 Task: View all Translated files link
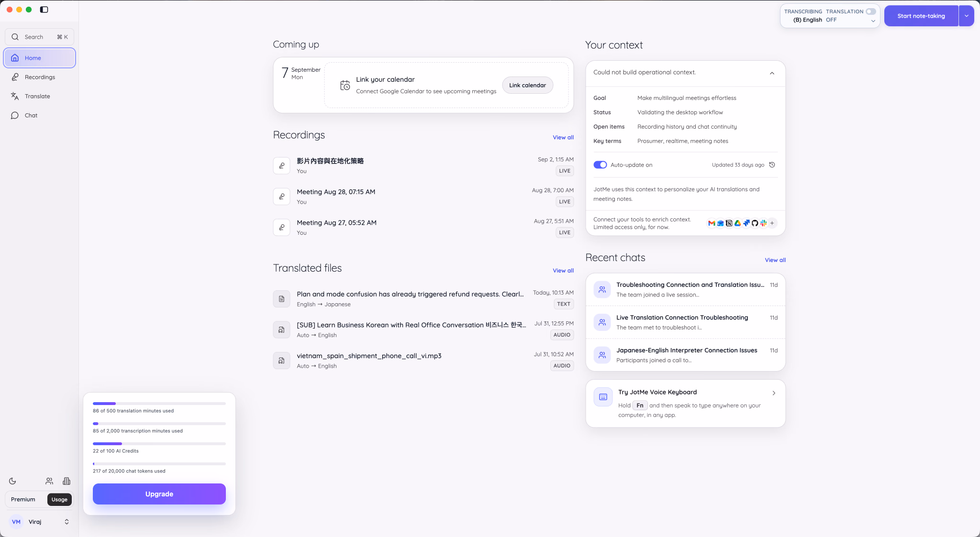563,271
